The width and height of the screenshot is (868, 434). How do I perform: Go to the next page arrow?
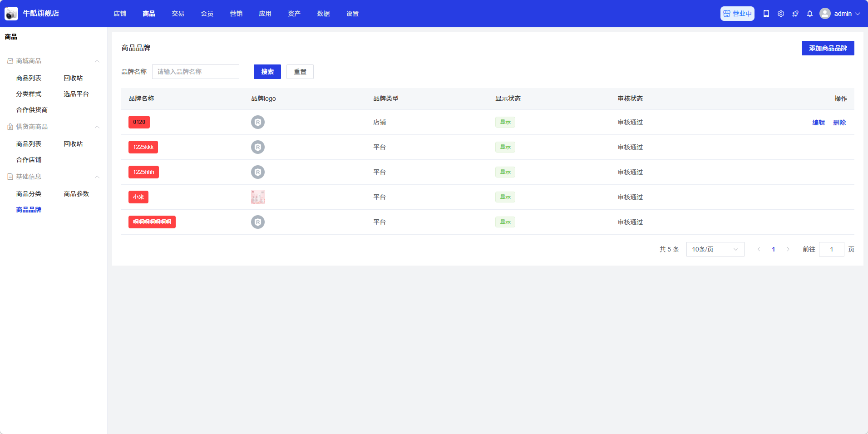click(788, 249)
